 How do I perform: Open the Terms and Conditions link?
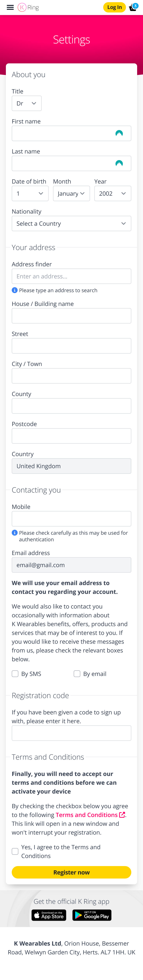[87, 815]
